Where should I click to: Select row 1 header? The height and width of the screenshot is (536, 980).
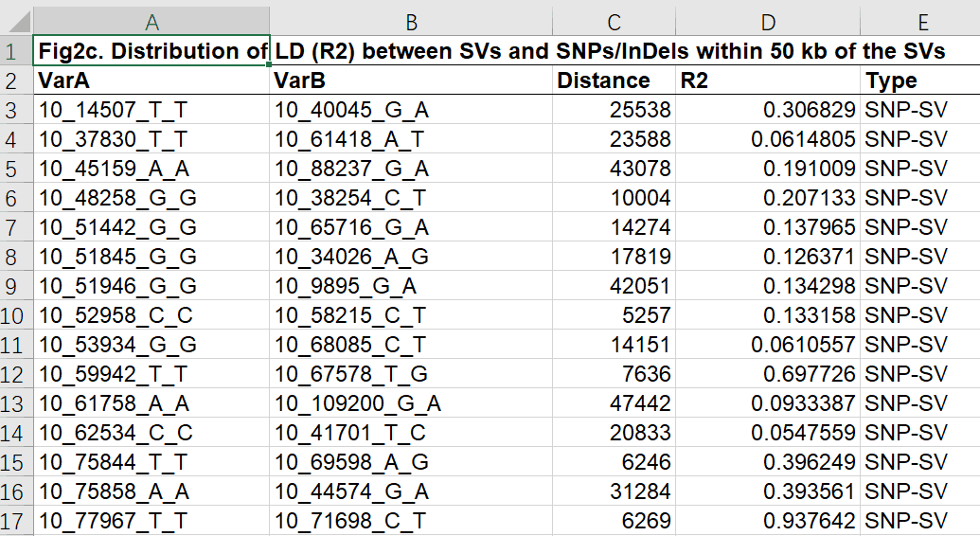click(16, 50)
